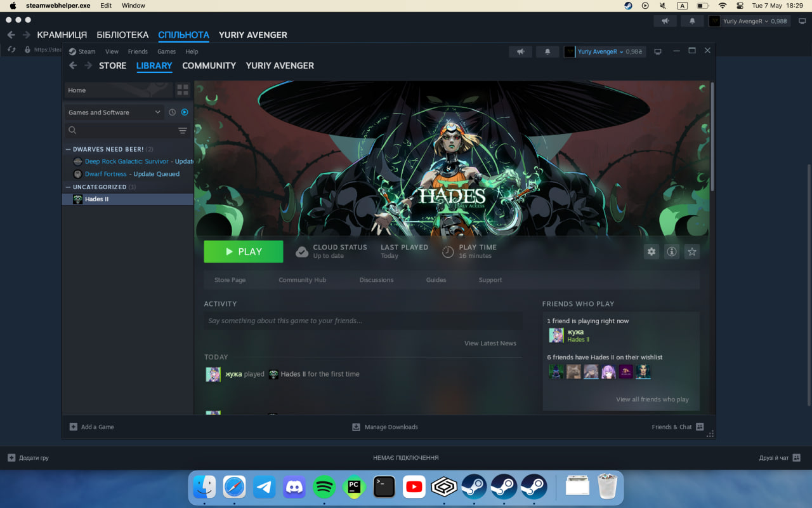Image resolution: width=812 pixels, height=508 pixels.
Task: Open the Apple menu
Action: pos(13,6)
